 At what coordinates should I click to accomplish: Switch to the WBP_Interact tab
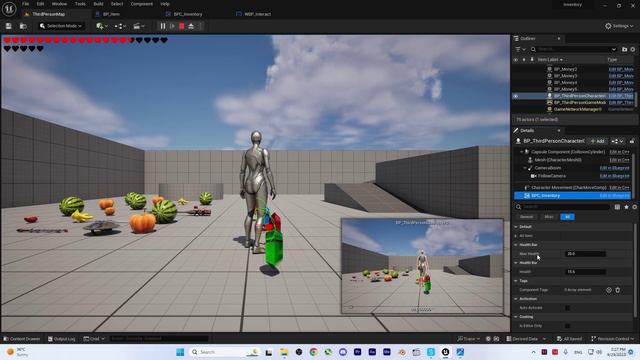click(x=257, y=14)
